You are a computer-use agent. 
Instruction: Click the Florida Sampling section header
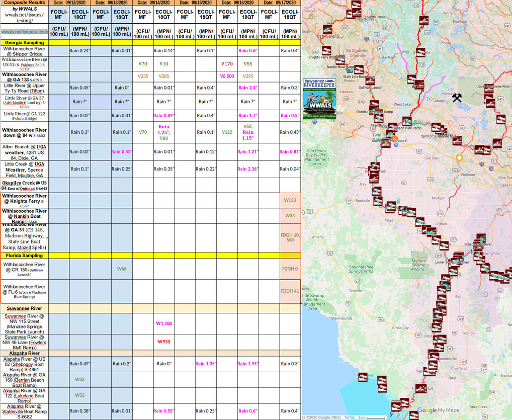pos(25,256)
